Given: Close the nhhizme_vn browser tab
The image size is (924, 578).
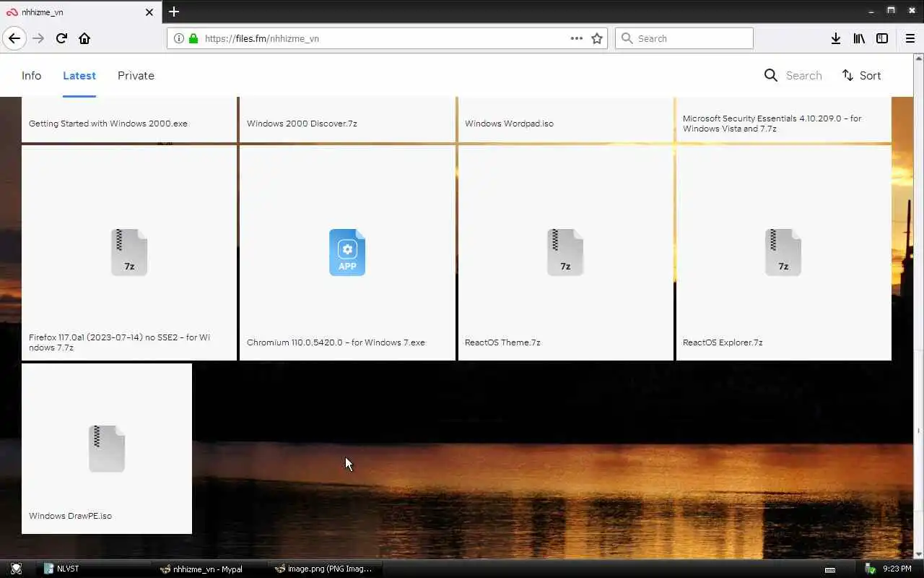Looking at the screenshot, I should [149, 12].
